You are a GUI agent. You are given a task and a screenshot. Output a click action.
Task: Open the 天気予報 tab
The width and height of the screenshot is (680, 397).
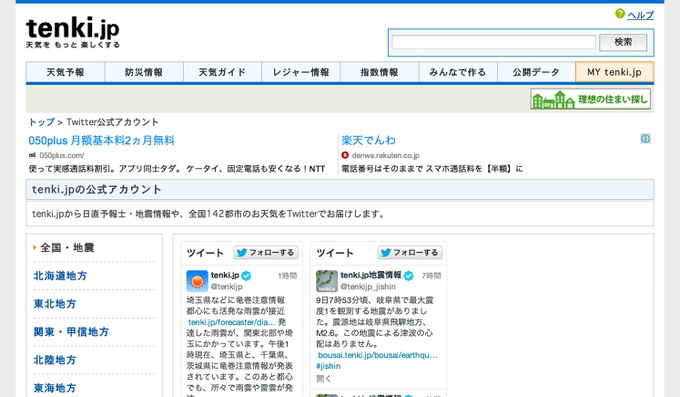coord(65,72)
